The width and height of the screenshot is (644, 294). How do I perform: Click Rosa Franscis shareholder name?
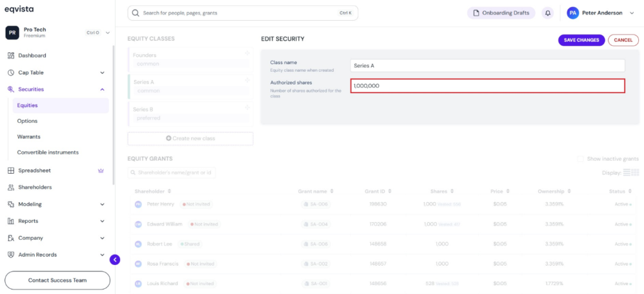tap(163, 264)
